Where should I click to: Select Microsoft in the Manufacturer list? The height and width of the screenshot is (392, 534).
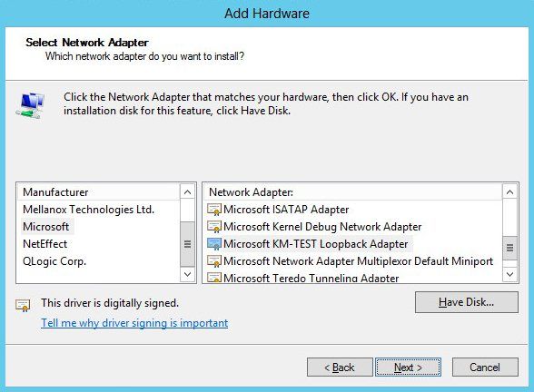(x=46, y=227)
